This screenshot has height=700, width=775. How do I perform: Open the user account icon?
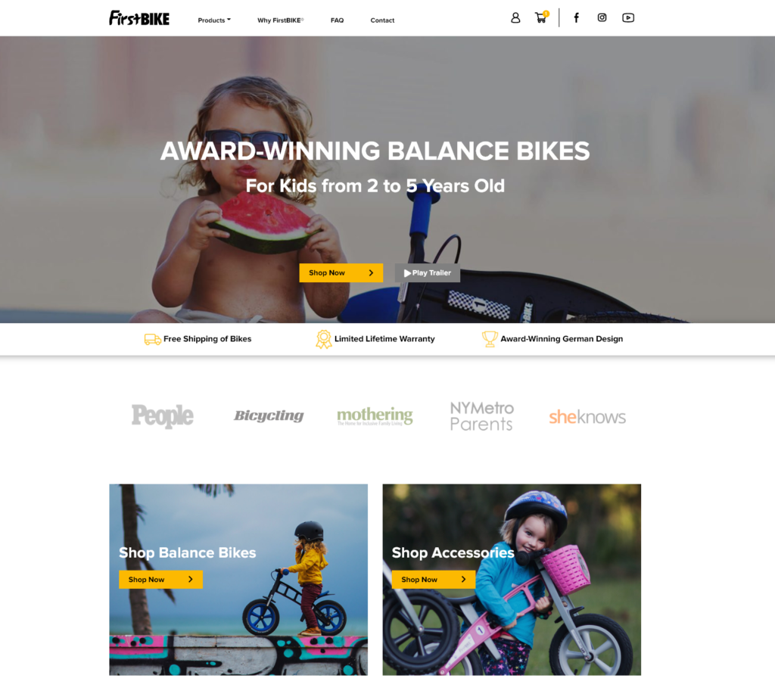pos(515,18)
